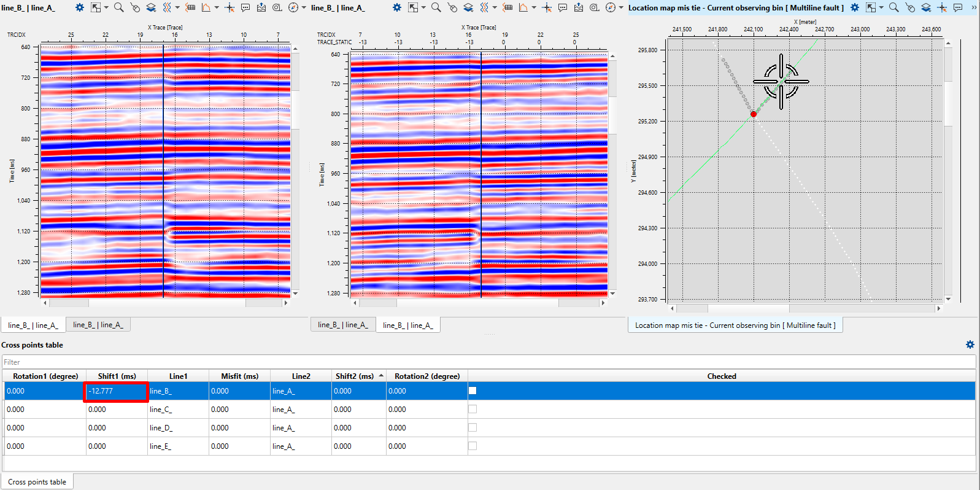Click Cross points table settings gear
Image resolution: width=980 pixels, height=490 pixels.
click(970, 344)
